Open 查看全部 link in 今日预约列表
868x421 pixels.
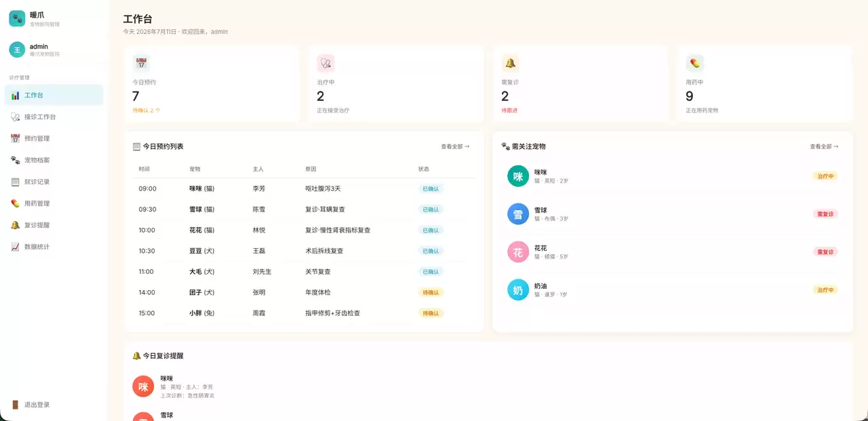(x=455, y=146)
